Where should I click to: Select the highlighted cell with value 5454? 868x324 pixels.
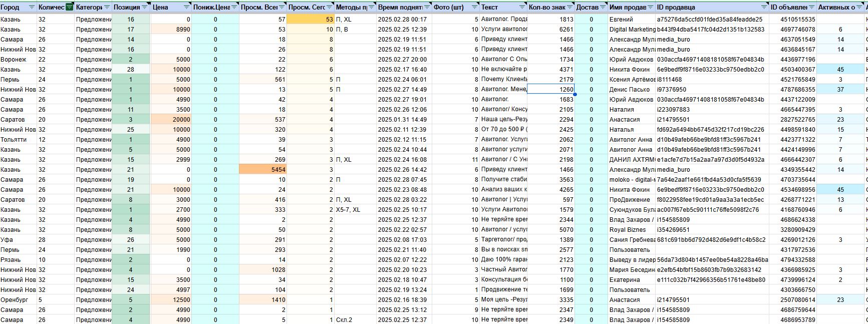pyautogui.click(x=263, y=169)
